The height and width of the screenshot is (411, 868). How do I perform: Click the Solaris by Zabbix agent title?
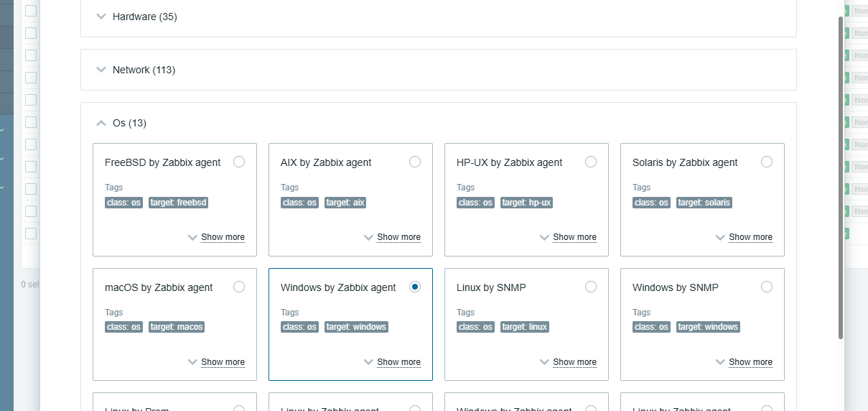tap(685, 162)
